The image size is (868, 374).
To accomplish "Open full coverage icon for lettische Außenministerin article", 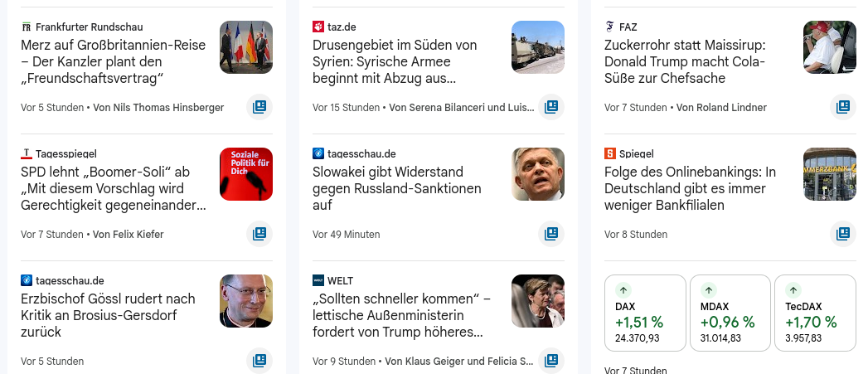I will pyautogui.click(x=551, y=361).
